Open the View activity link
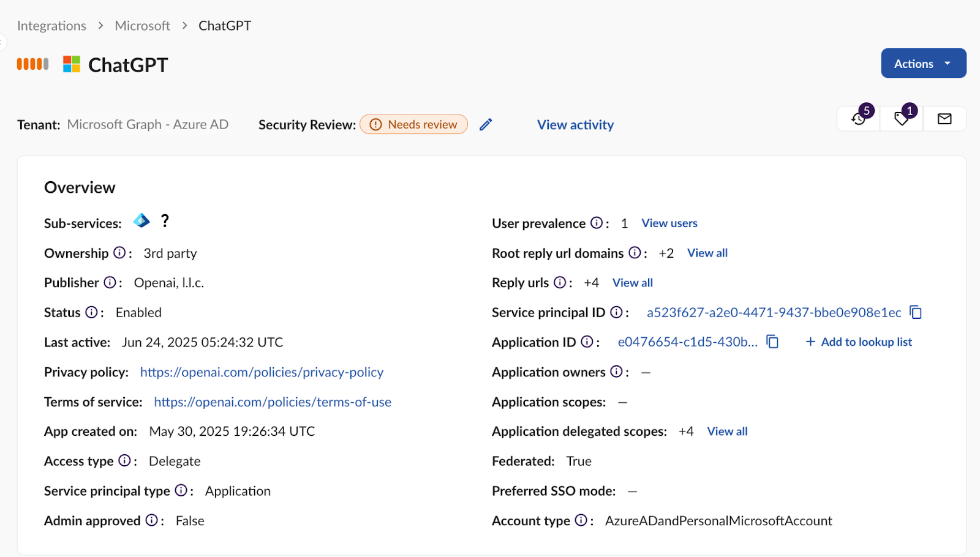980x557 pixels. pos(575,125)
